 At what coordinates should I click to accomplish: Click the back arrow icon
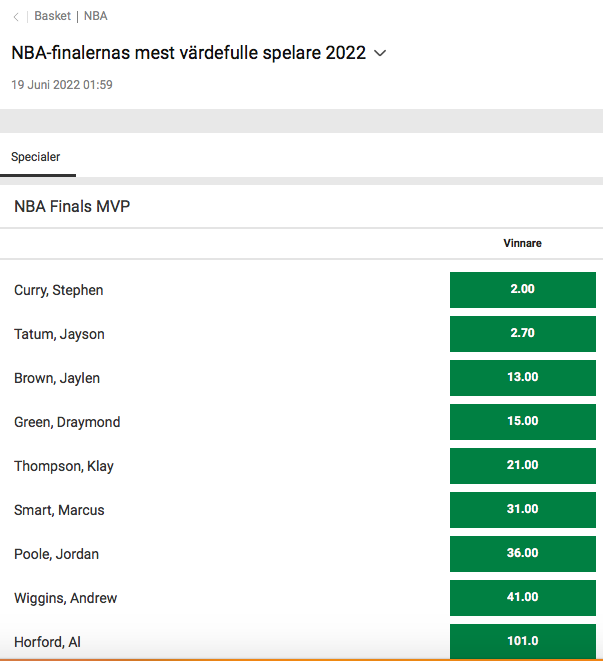pyautogui.click(x=16, y=17)
